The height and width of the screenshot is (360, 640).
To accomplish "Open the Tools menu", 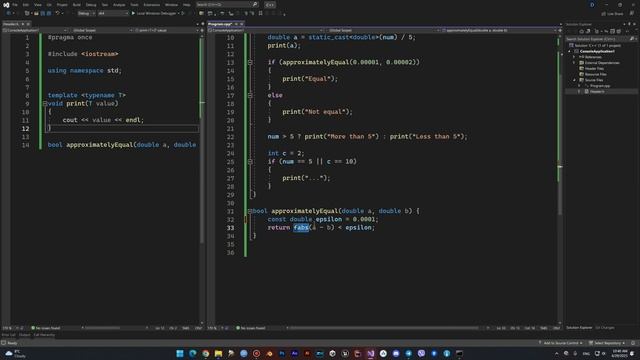I will [134, 4].
